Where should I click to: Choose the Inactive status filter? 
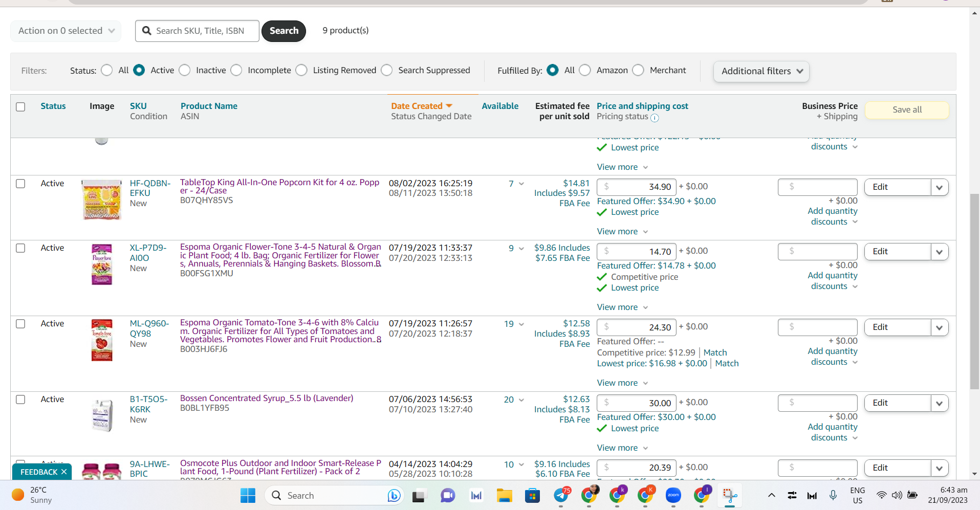point(185,70)
